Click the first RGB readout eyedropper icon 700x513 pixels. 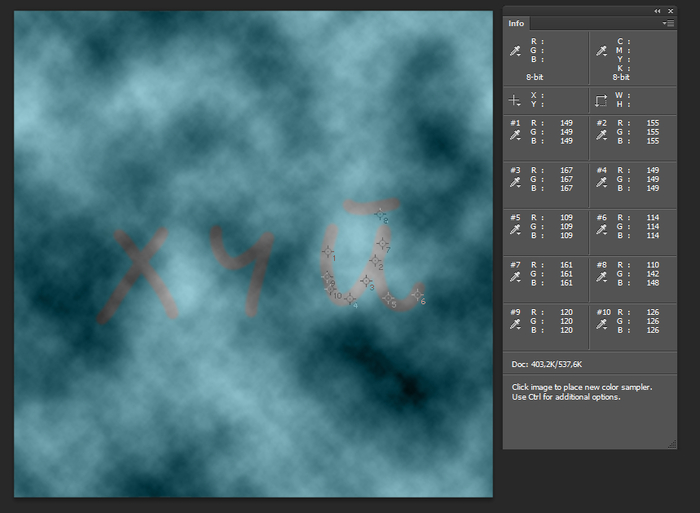tap(516, 50)
